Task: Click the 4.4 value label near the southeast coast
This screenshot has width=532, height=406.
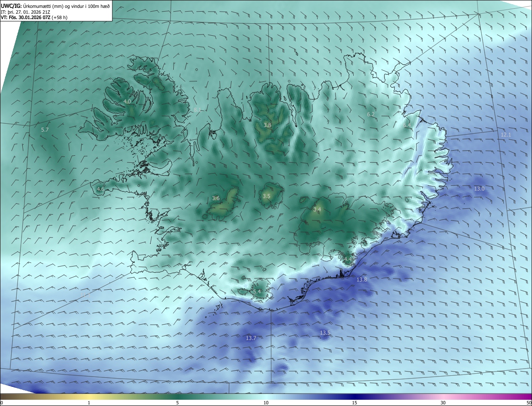Action: coord(347,259)
